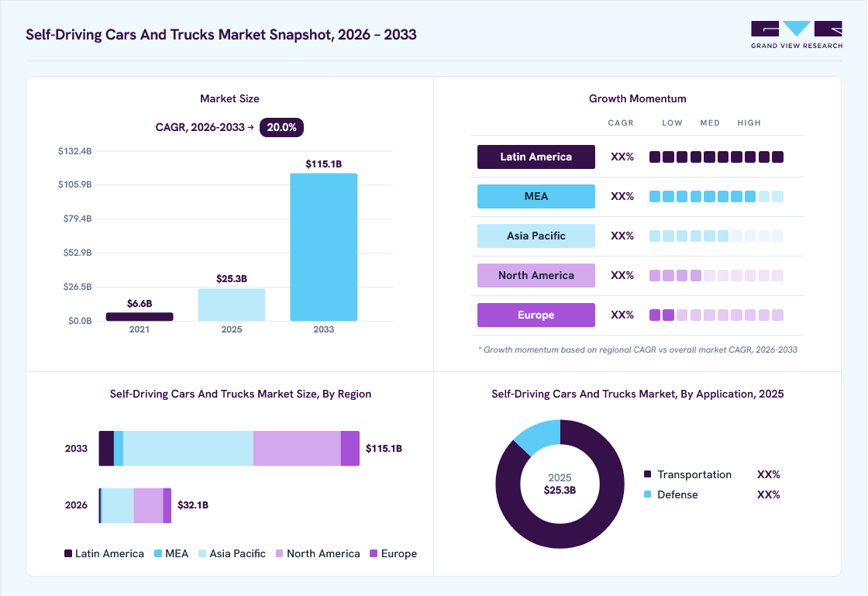
Task: Click the MEA momentum indicator squares
Action: tap(716, 196)
